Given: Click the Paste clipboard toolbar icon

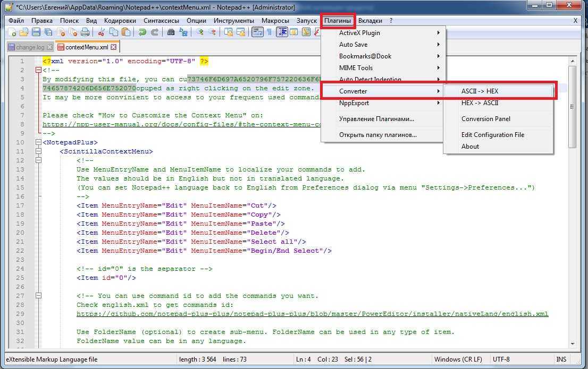Looking at the screenshot, I should click(x=127, y=32).
